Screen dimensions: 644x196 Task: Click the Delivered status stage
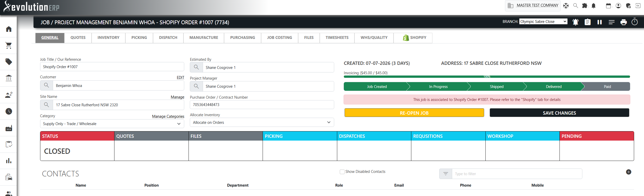(553, 86)
